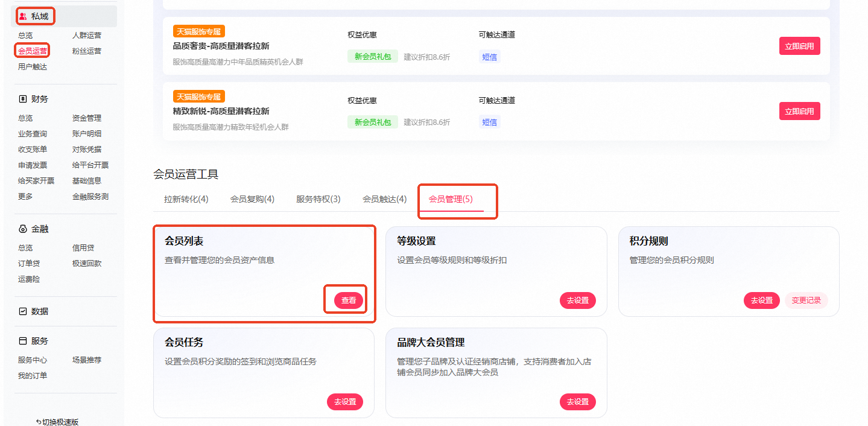
Task: Select the 会员管理(5) tab
Action: tap(451, 199)
